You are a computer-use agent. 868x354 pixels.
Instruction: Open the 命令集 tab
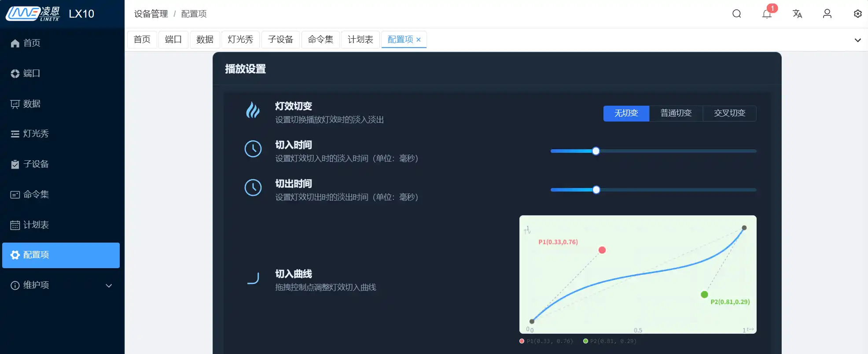tap(320, 40)
